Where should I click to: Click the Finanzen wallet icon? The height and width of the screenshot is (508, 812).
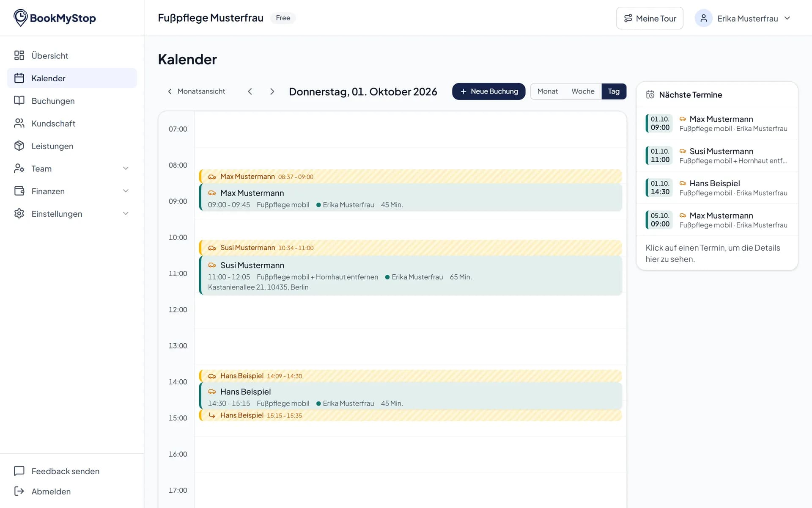pos(19,191)
